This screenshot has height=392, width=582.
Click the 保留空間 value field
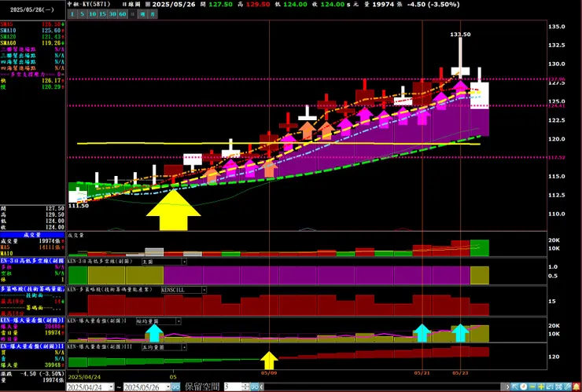pyautogui.click(x=232, y=387)
